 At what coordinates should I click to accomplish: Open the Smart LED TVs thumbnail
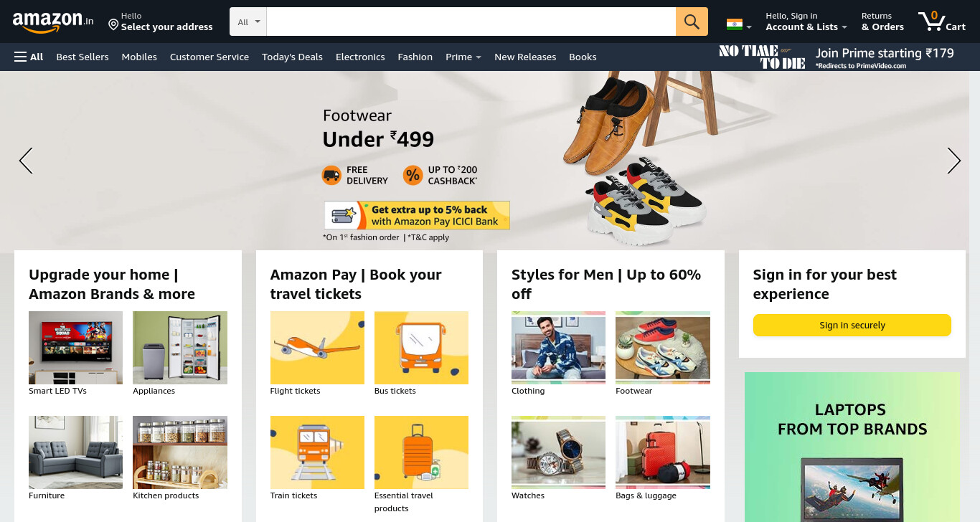coord(75,348)
